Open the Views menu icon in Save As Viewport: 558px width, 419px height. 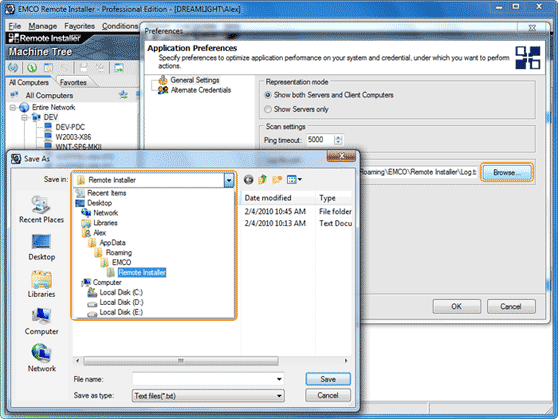(291, 179)
